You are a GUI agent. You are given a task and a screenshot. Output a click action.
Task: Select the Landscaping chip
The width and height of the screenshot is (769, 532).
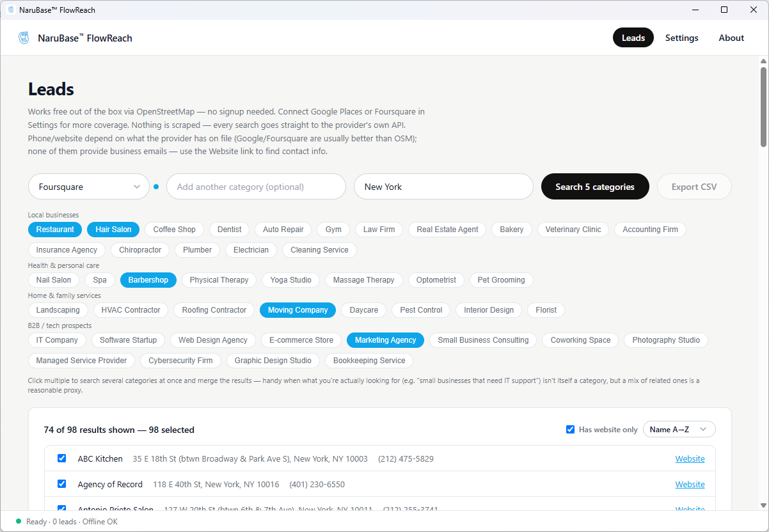click(58, 310)
